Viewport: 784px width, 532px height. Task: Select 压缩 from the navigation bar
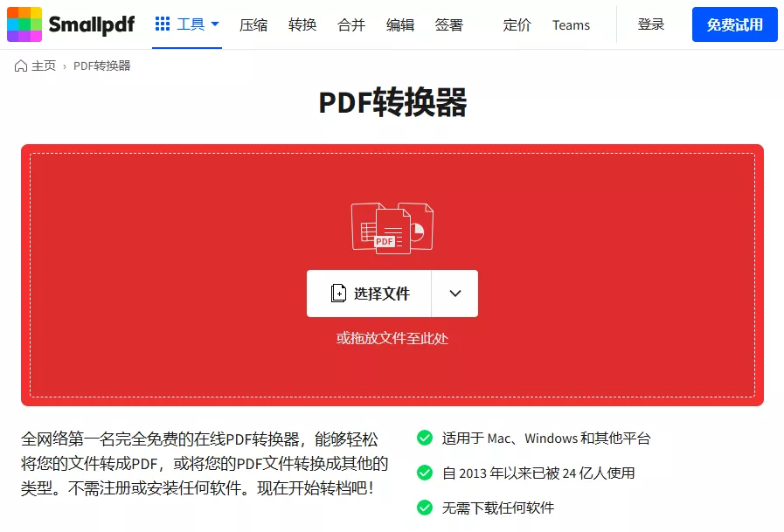click(253, 25)
